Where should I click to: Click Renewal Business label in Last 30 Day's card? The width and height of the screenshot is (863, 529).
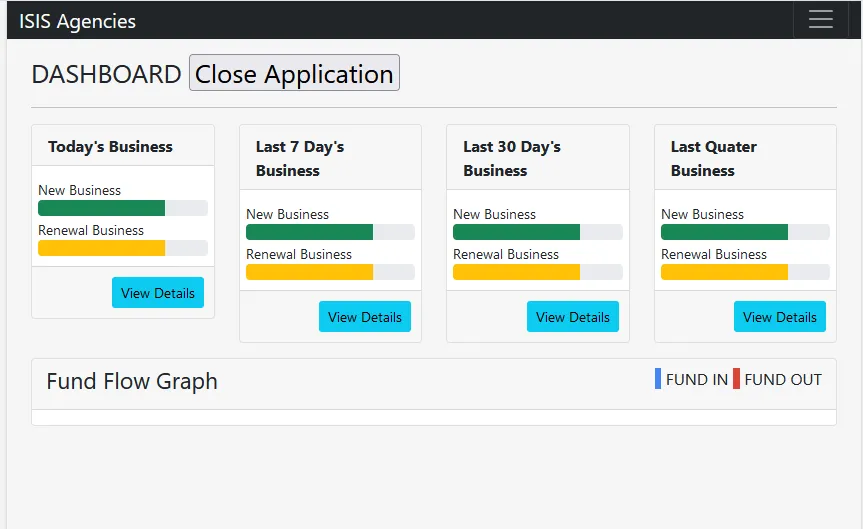coord(506,255)
